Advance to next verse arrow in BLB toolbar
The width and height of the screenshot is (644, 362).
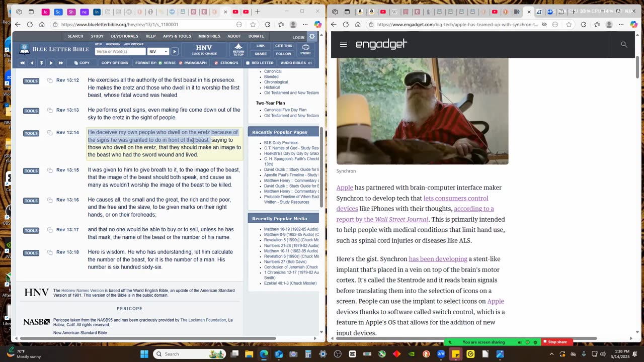[x=51, y=63]
